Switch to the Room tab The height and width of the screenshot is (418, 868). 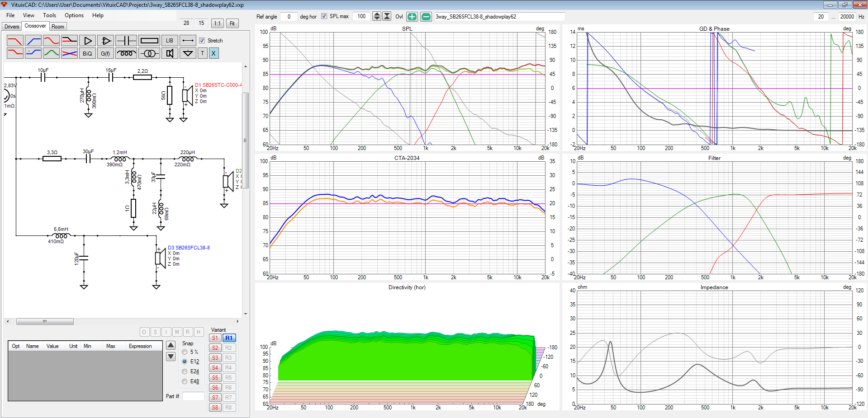(x=58, y=27)
